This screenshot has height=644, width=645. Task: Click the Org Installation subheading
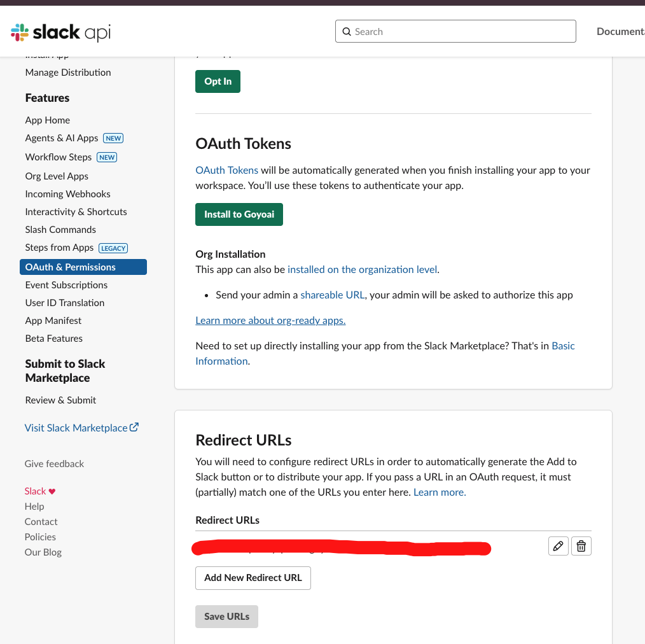pyautogui.click(x=230, y=255)
